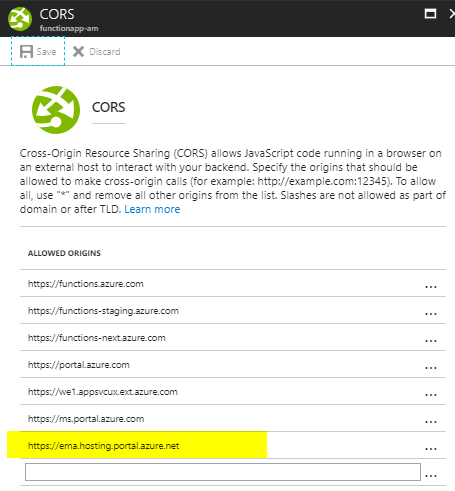The width and height of the screenshot is (455, 491).
Task: Open options for functions-next.azure.com origin
Action: pos(431,341)
